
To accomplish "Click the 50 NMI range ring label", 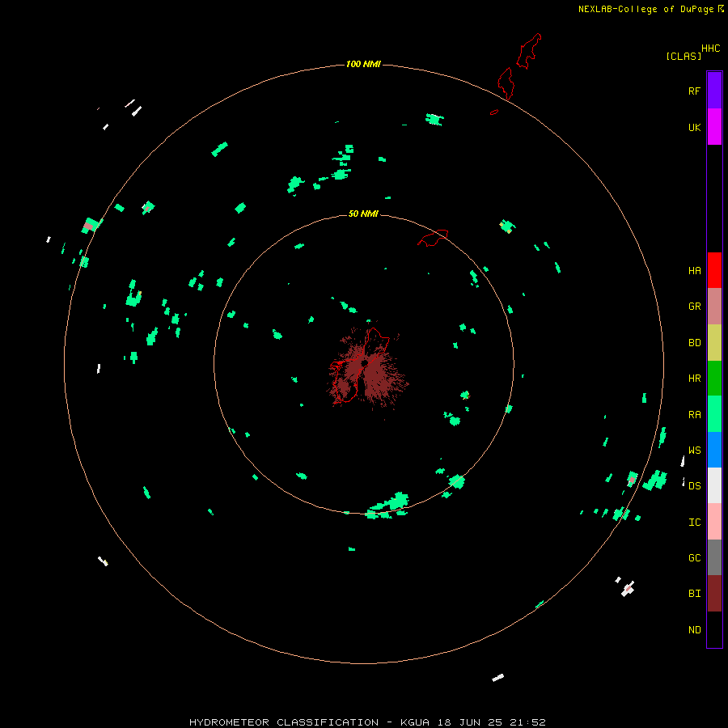I will [x=363, y=214].
